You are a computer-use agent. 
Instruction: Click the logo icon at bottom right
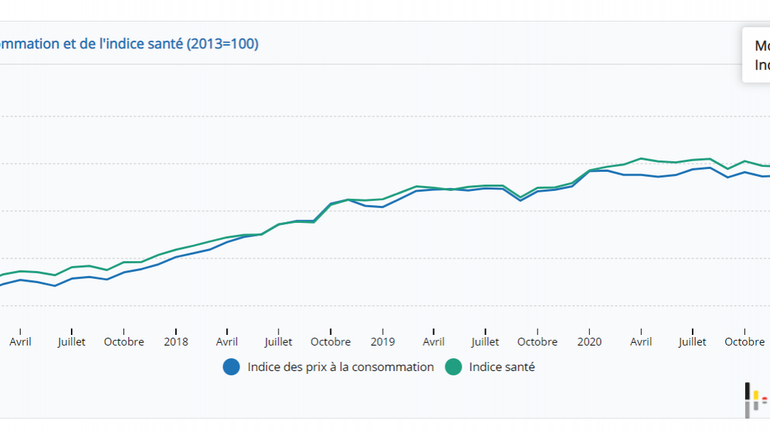[756, 400]
